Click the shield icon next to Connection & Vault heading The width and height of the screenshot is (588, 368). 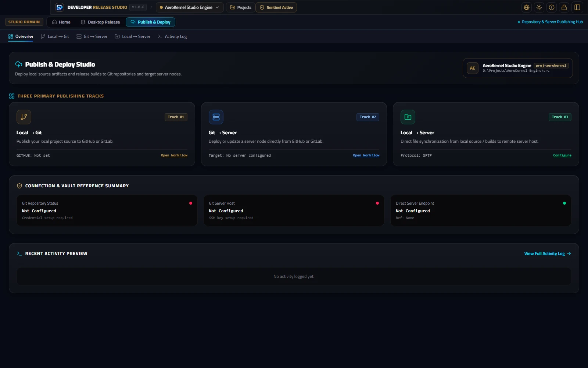(x=19, y=186)
